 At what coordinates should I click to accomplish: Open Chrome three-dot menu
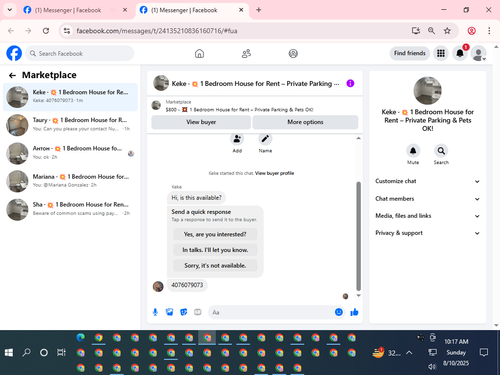tap(489, 31)
